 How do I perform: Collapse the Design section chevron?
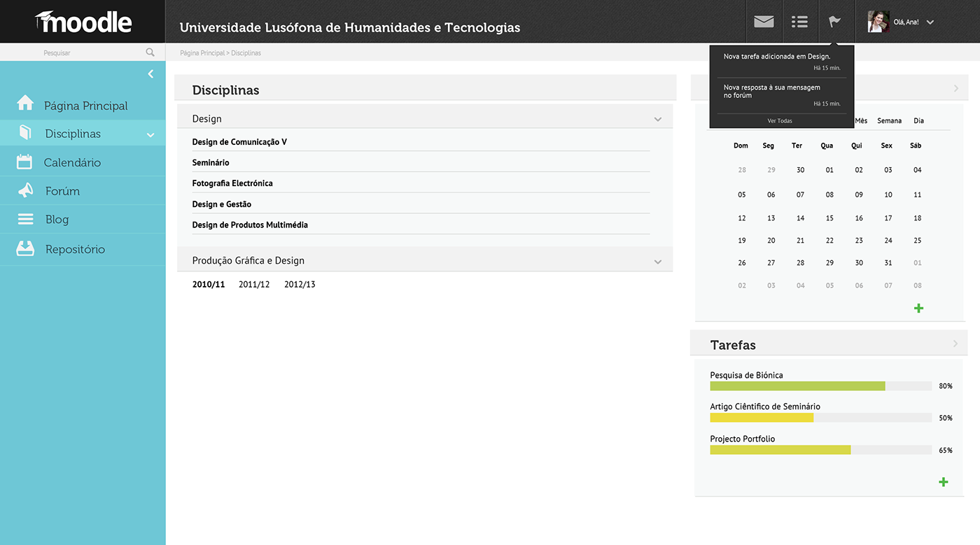click(658, 120)
